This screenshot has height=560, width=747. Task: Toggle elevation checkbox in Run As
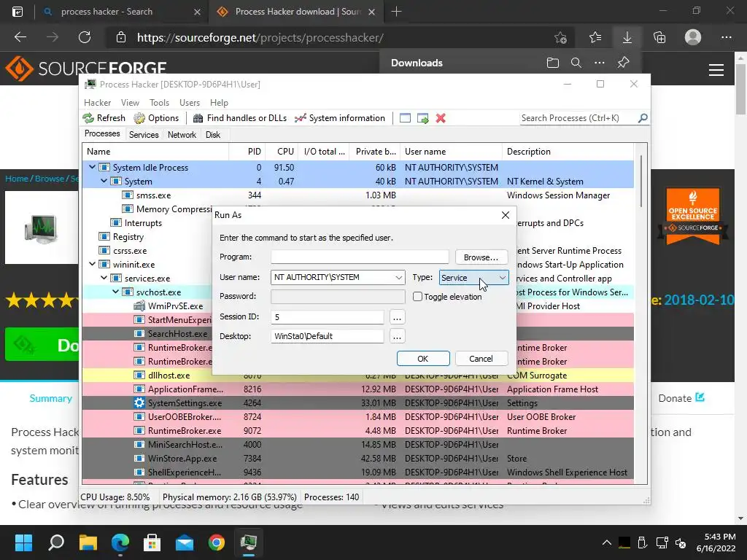coord(418,296)
